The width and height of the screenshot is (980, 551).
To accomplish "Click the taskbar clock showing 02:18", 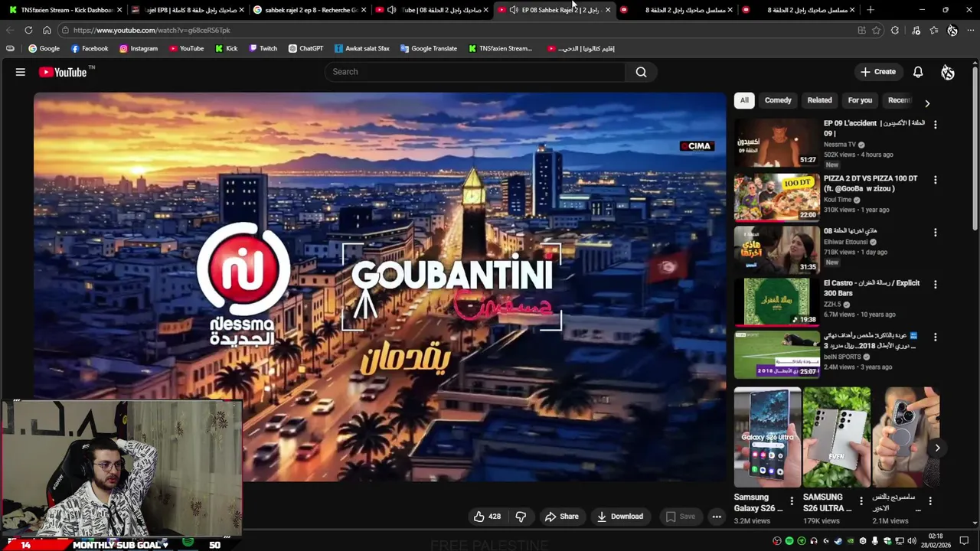I will (x=936, y=541).
